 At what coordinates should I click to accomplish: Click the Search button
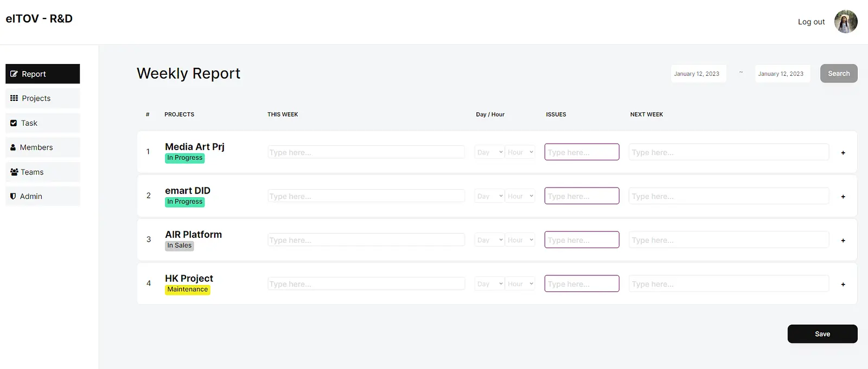[x=839, y=74]
